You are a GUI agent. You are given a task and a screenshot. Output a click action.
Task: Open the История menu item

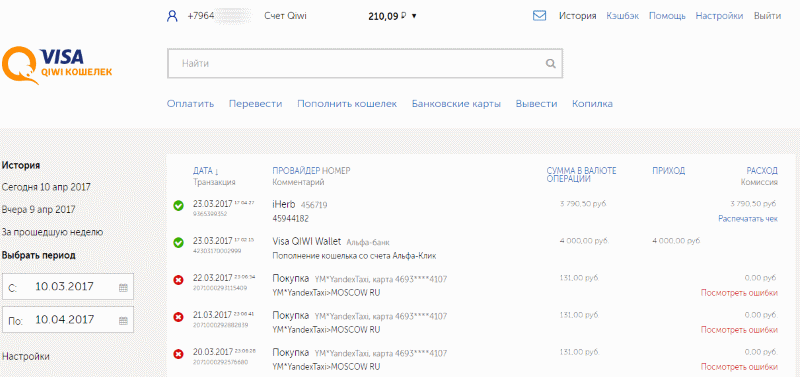coord(577,16)
